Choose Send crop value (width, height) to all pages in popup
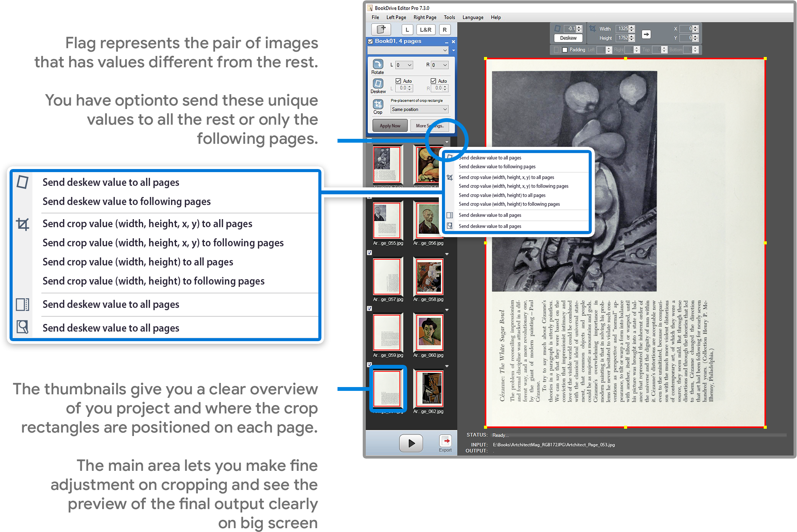 pyautogui.click(x=502, y=195)
